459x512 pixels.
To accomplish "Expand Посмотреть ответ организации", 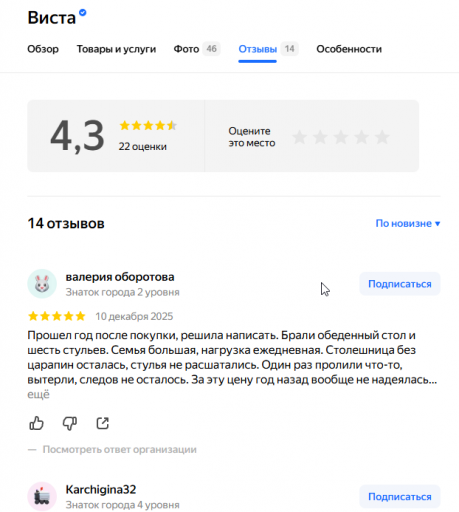I will (x=119, y=449).
